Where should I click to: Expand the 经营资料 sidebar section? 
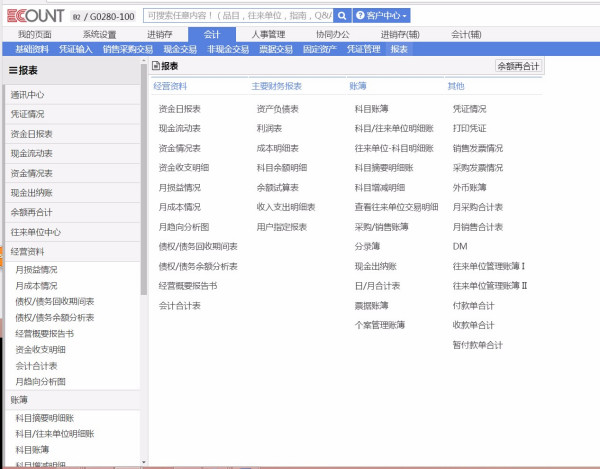point(28,251)
